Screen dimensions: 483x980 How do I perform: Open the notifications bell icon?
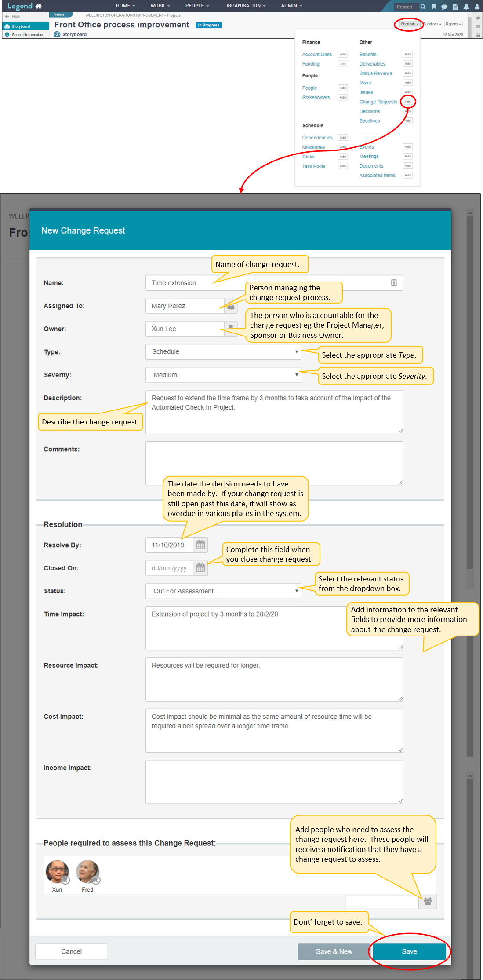pyautogui.click(x=466, y=7)
